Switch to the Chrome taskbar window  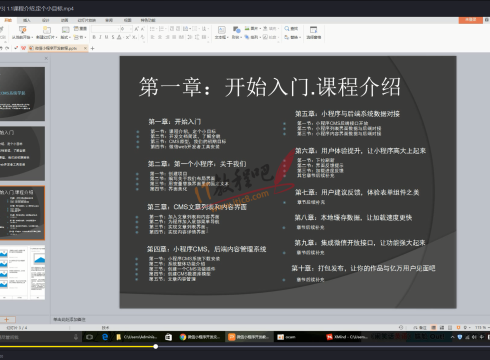(x=200, y=337)
